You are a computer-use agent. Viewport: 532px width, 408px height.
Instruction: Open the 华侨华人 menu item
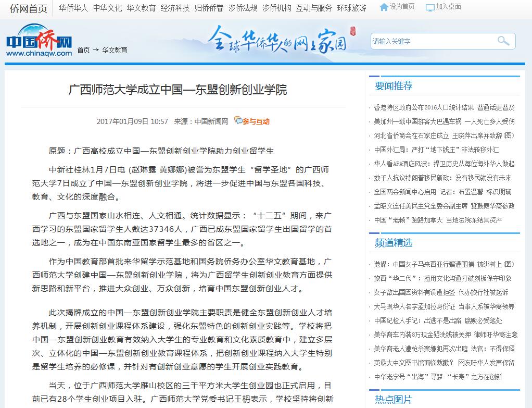(x=73, y=8)
